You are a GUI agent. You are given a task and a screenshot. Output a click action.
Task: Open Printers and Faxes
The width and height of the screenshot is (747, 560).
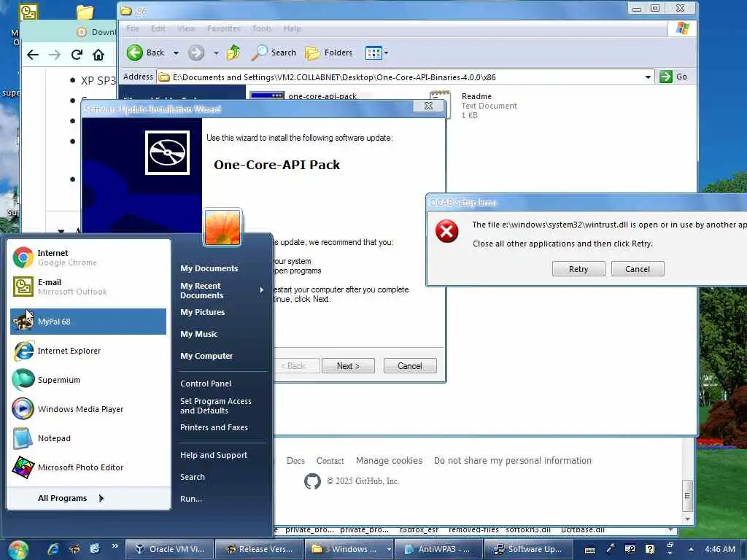click(x=214, y=427)
